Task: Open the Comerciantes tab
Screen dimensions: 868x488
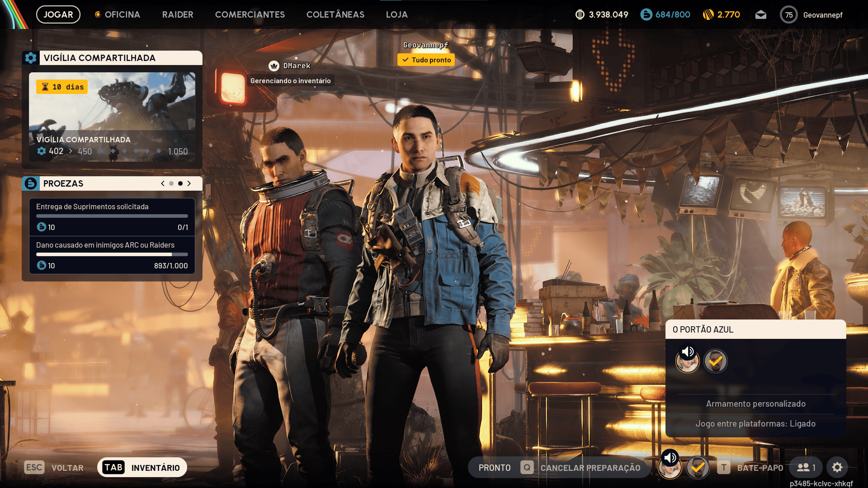Action: point(250,14)
